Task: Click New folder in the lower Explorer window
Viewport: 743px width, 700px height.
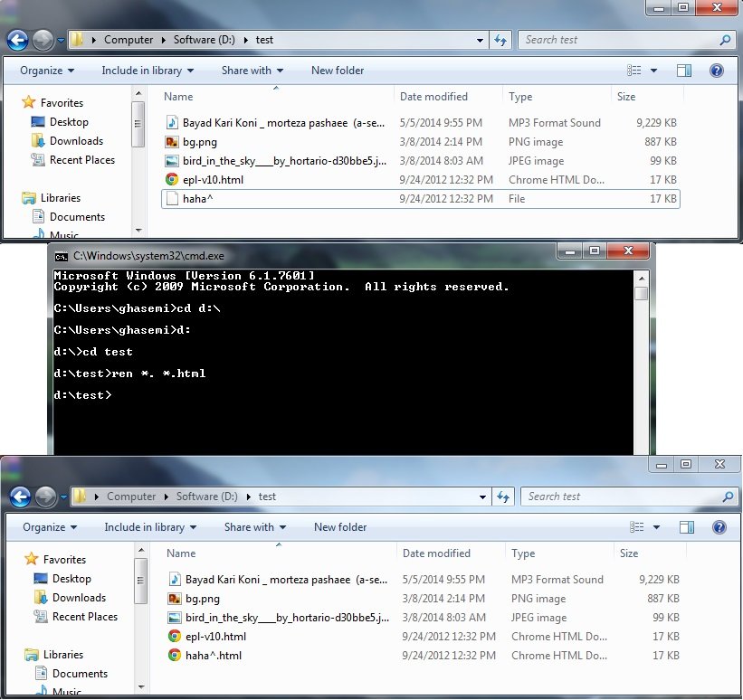Action: (340, 527)
